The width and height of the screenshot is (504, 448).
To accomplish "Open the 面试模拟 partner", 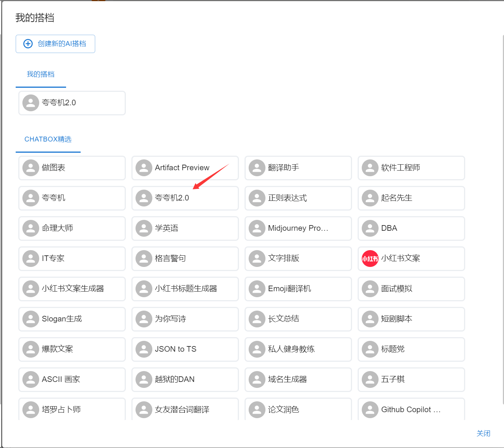I will point(411,289).
